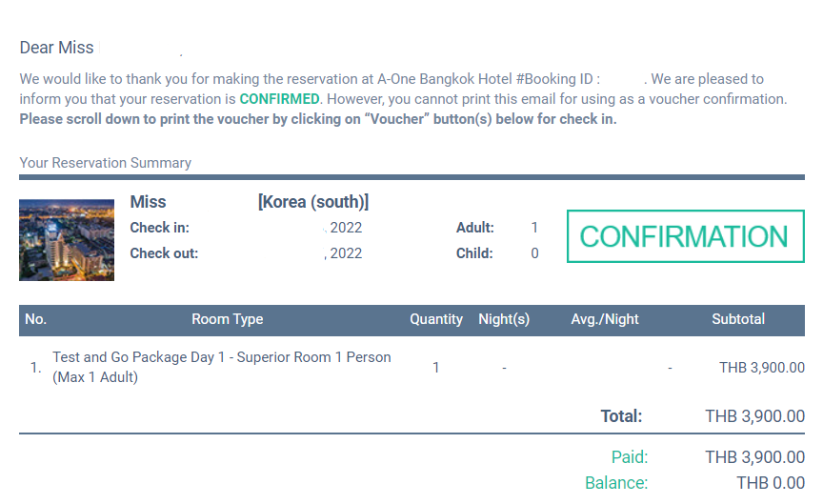Click the Quantity column header
Screen dimensions: 823x504
436,319
